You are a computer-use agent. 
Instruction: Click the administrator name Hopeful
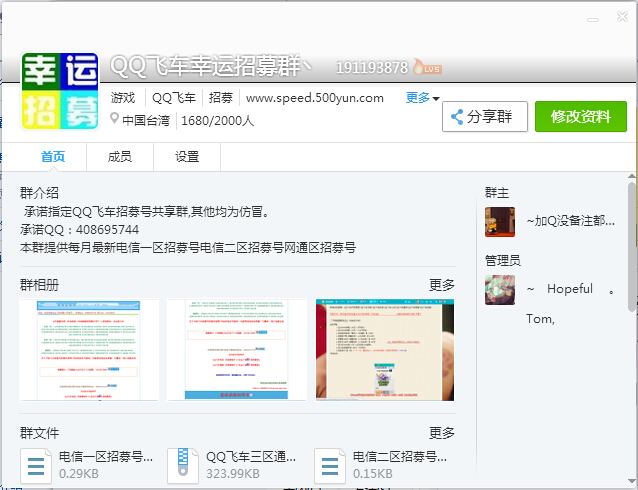click(x=570, y=289)
